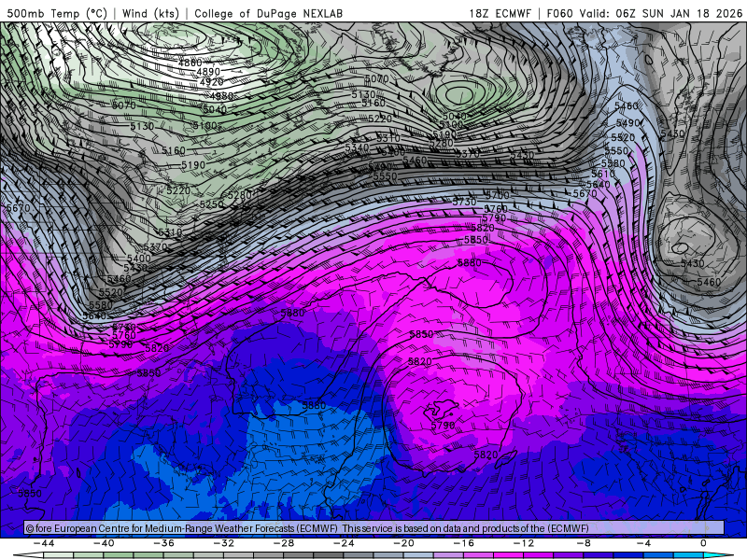The image size is (747, 560).
Task: Click the "Wind (kts)" header label
Action: tap(150, 13)
